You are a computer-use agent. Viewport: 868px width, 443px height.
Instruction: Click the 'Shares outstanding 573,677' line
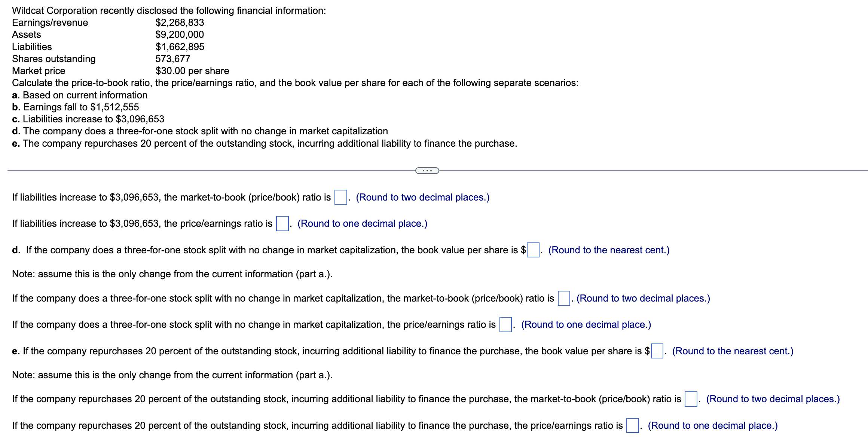click(x=101, y=59)
